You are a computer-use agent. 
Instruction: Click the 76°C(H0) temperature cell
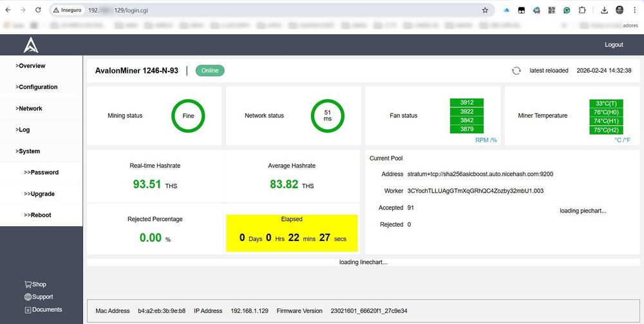click(606, 112)
